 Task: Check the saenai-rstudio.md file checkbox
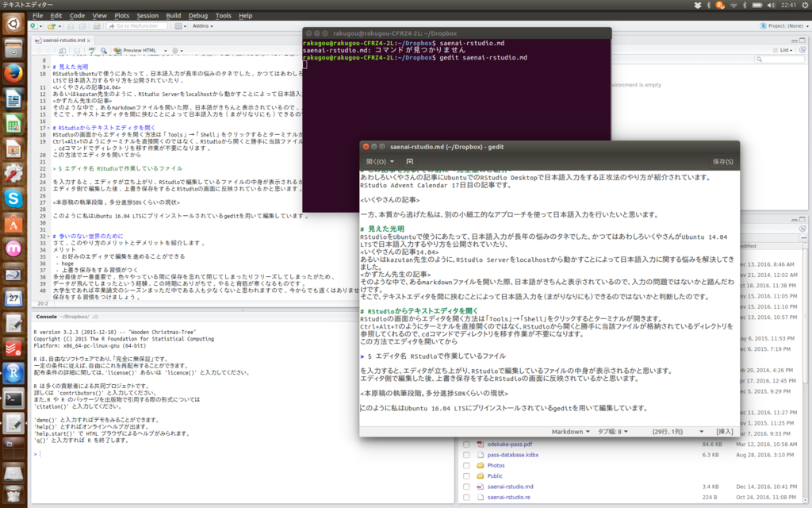[466, 487]
